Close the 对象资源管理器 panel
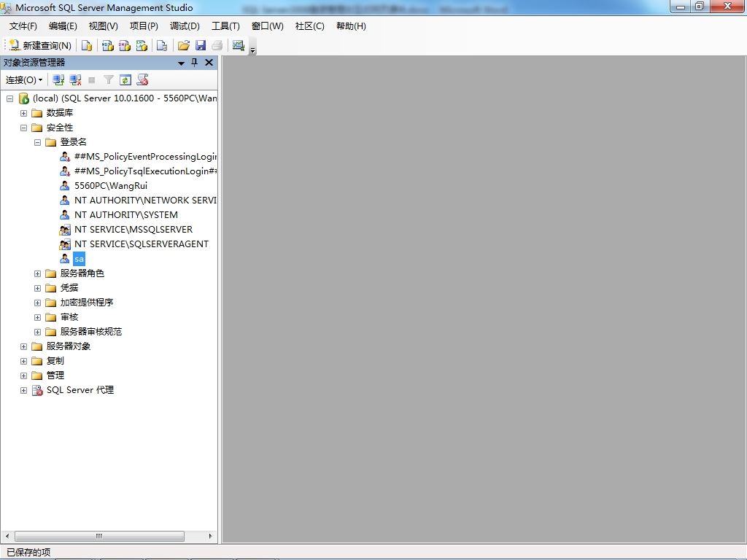The width and height of the screenshot is (747, 560). click(209, 63)
